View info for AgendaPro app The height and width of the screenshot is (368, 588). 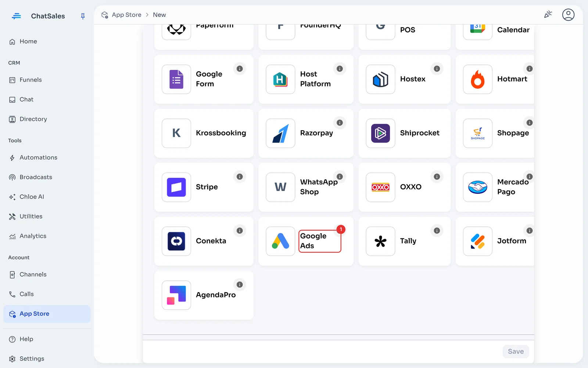(240, 284)
